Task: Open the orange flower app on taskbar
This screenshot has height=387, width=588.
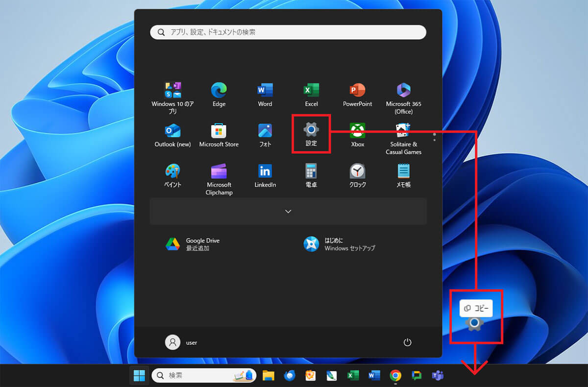Action: point(311,376)
